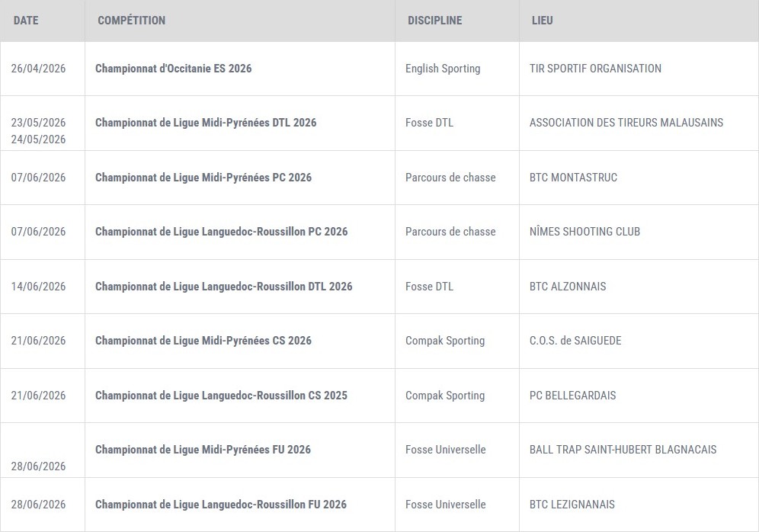
Task: Select the NÎMES SHOOTING CLUB cell
Action: tap(584, 232)
